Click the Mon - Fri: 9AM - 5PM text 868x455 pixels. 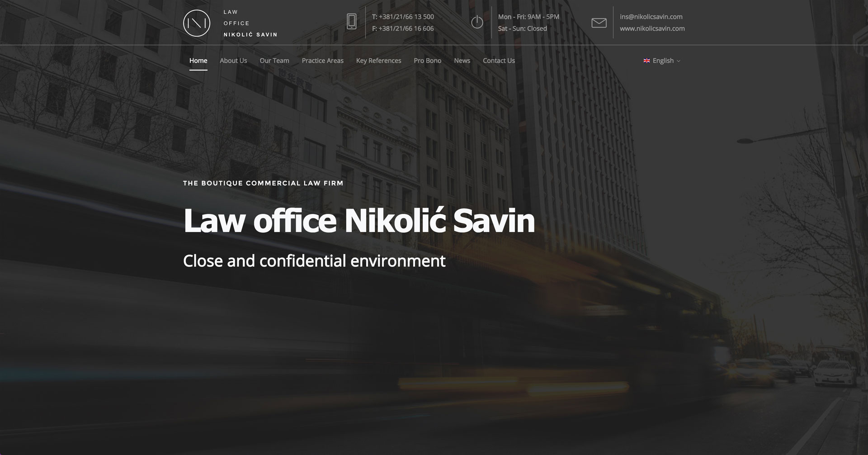pyautogui.click(x=528, y=17)
